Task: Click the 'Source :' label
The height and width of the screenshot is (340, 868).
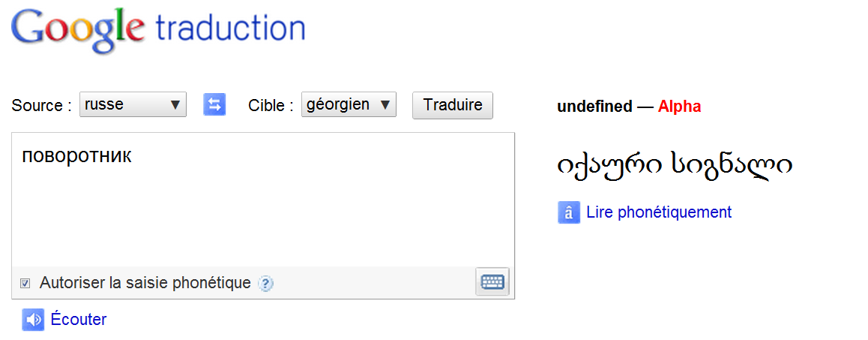Action: (41, 106)
